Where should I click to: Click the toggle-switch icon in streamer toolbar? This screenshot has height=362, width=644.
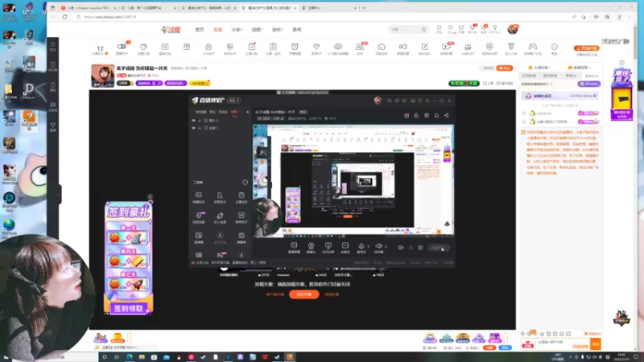[x=122, y=47]
